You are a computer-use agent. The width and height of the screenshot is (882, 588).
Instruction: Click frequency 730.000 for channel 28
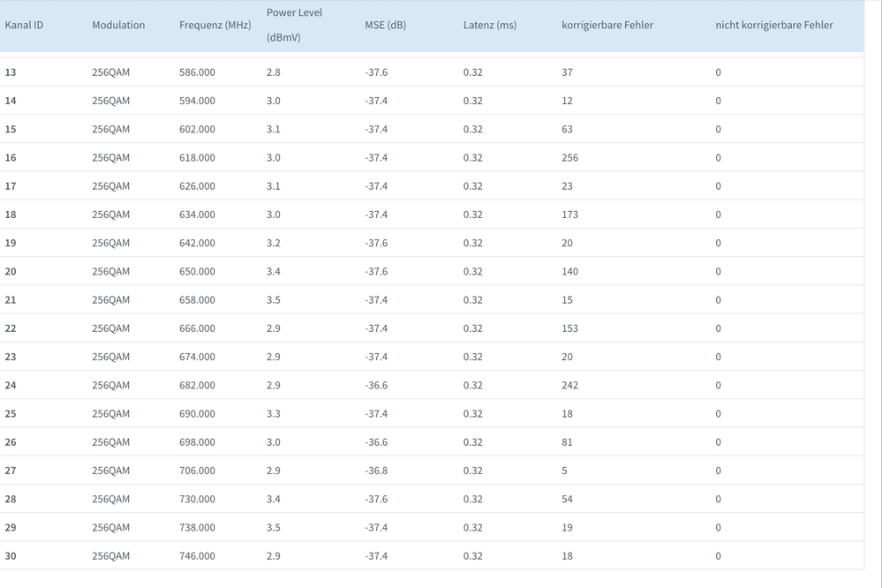(197, 499)
